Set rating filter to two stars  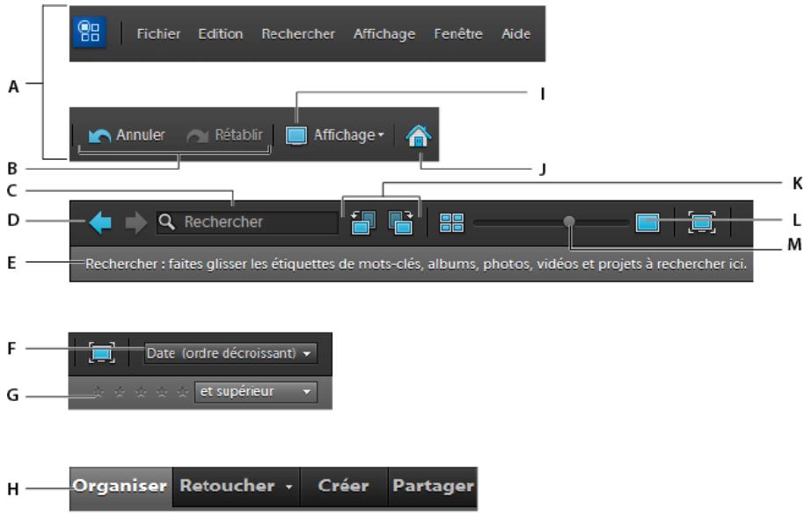coord(120,392)
